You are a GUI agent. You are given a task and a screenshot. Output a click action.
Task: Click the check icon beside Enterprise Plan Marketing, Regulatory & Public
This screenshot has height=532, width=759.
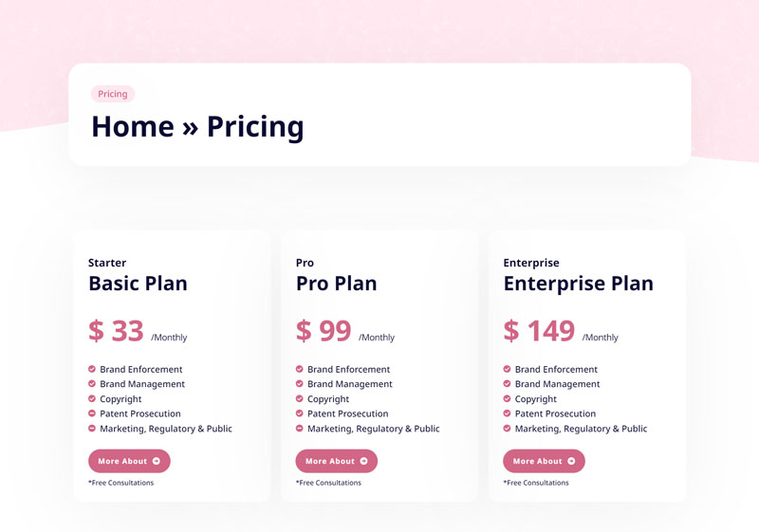(x=508, y=429)
